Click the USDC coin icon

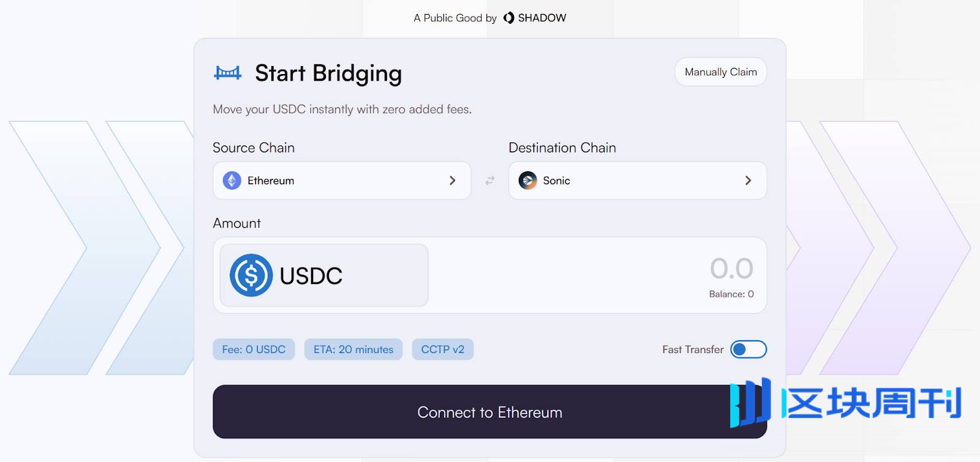pos(251,275)
